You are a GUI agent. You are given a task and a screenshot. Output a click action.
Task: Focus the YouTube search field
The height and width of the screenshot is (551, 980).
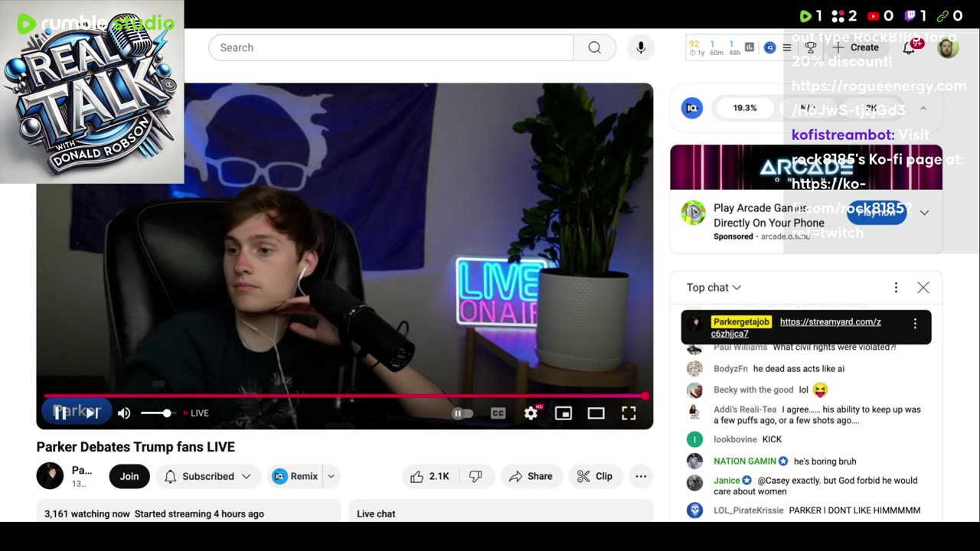pyautogui.click(x=390, y=47)
